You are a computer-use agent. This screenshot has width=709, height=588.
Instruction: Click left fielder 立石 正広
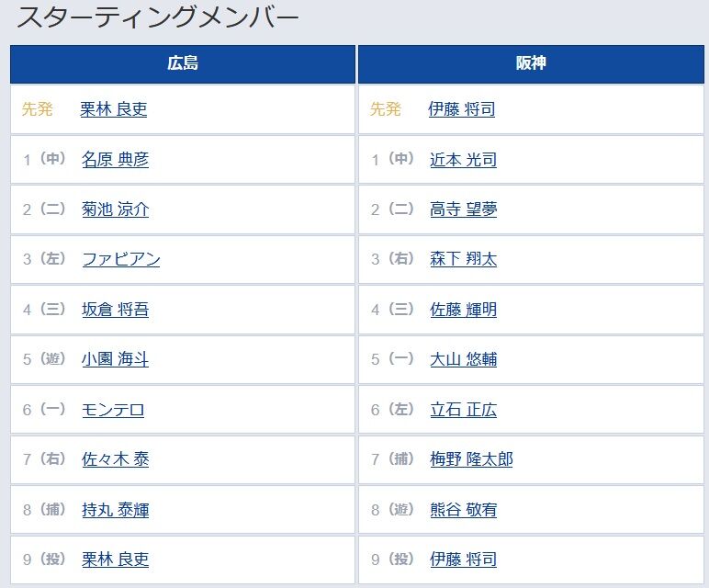pyautogui.click(x=463, y=411)
